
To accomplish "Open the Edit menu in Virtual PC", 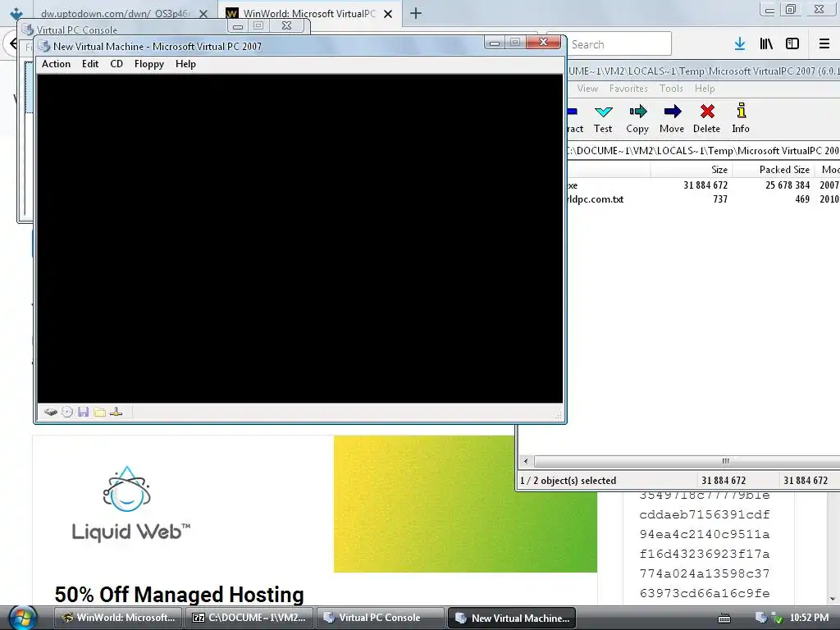I will point(90,64).
